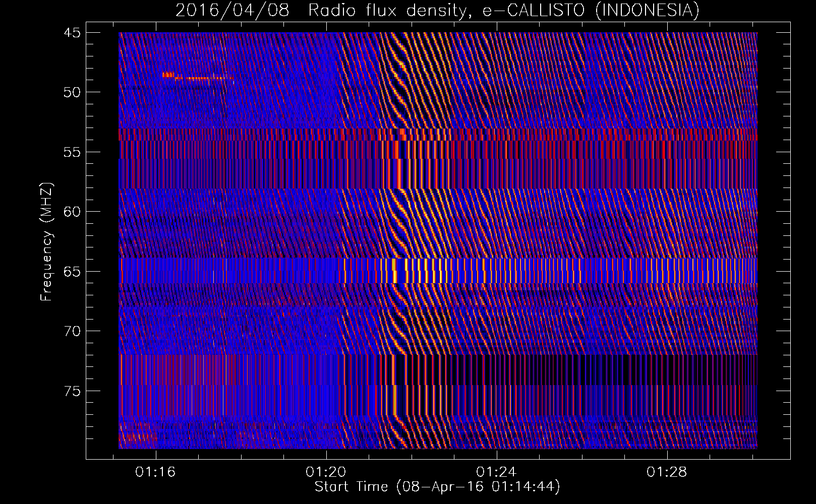This screenshot has width=816, height=504.
Task: Click the frequency tick label '65'
Action: tap(72, 272)
